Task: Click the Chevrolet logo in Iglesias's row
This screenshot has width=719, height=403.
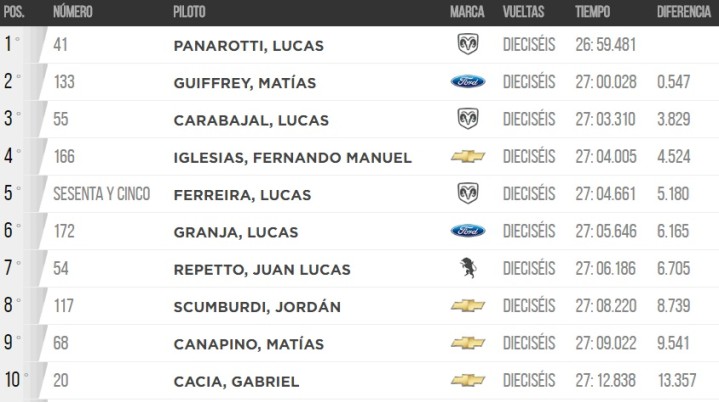Action: [467, 157]
